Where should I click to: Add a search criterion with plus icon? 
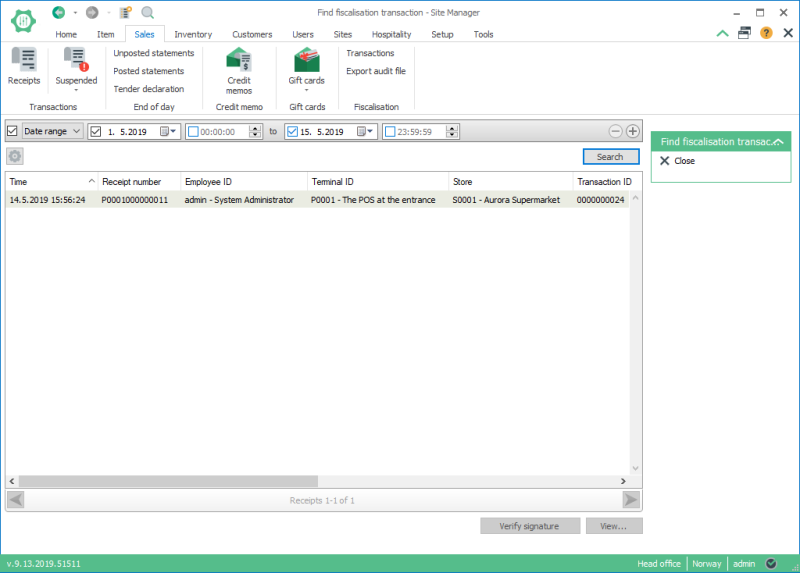point(633,131)
